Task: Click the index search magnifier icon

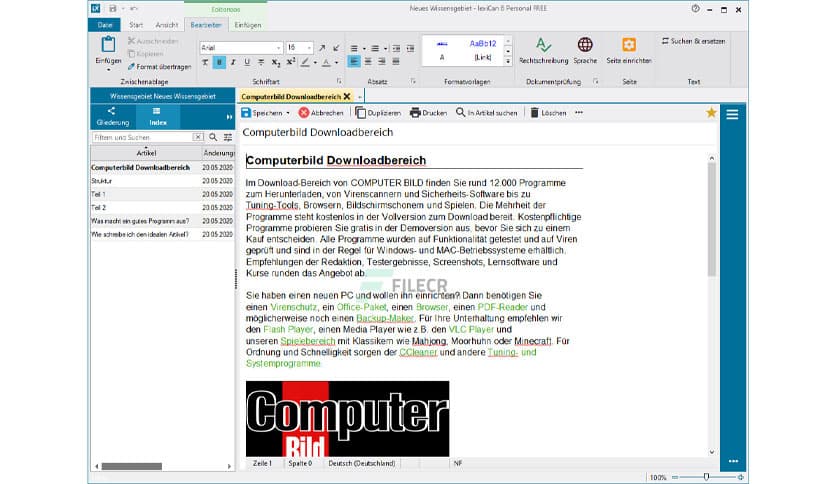Action: tap(213, 137)
